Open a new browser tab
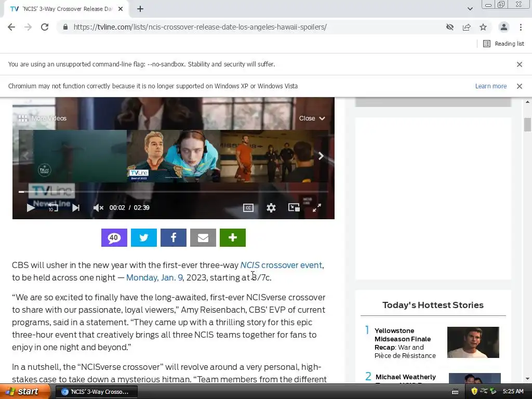The image size is (532, 399). 140,9
